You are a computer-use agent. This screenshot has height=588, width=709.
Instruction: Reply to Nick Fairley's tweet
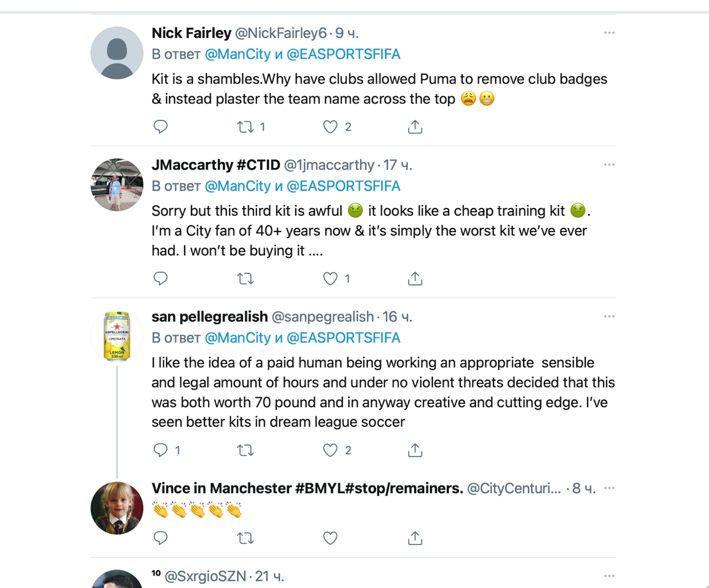click(x=160, y=127)
